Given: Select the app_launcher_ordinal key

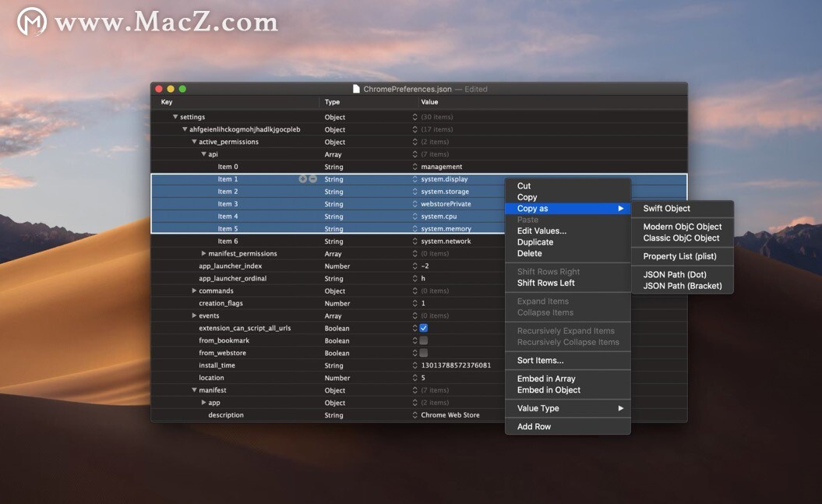Looking at the screenshot, I should (x=233, y=278).
